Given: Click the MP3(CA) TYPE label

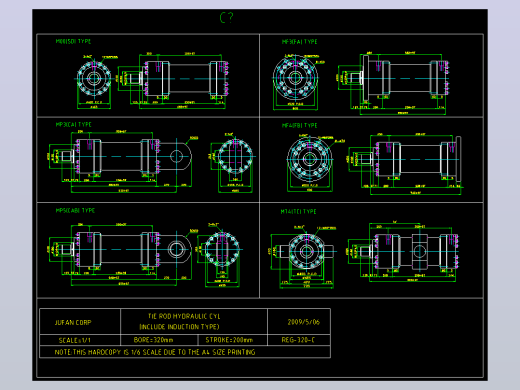Looking at the screenshot, I should click(x=73, y=124).
